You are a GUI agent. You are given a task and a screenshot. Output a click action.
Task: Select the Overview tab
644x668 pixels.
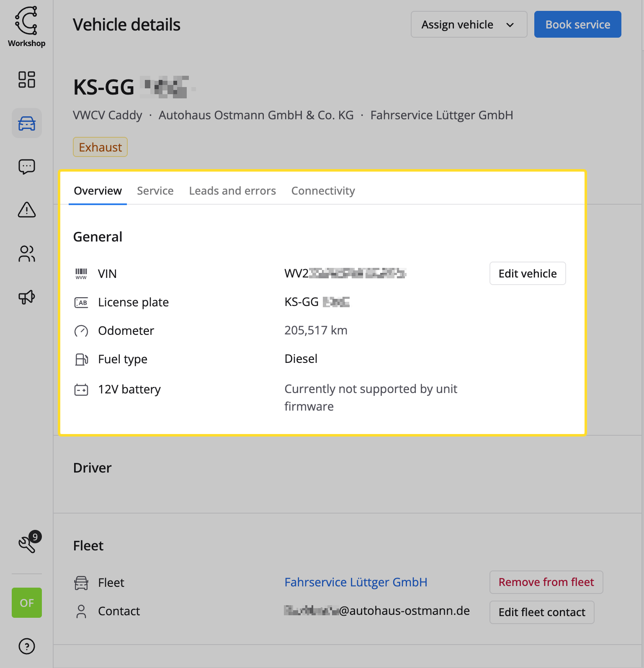[98, 191]
